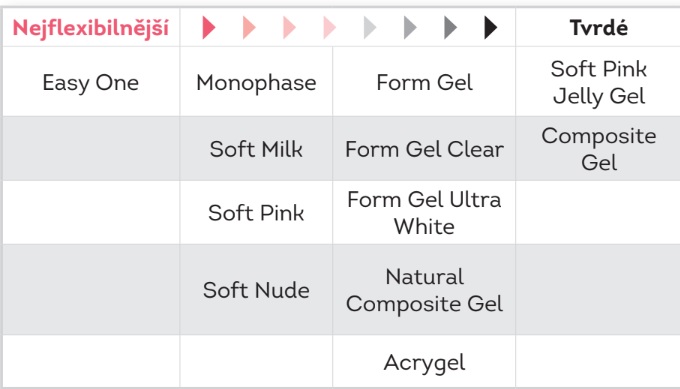Screen dimensions: 680x389
Task: Click the solid black arrow
Action: tap(490, 28)
